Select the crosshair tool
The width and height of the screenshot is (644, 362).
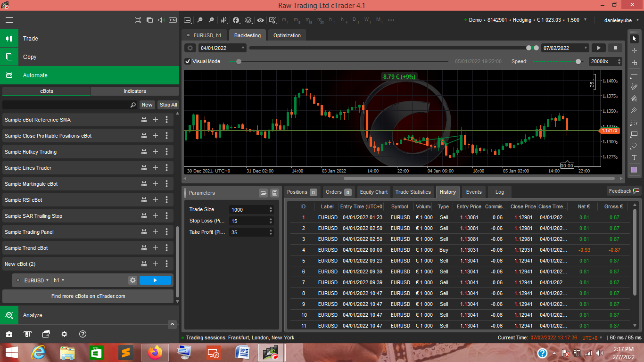[634, 50]
